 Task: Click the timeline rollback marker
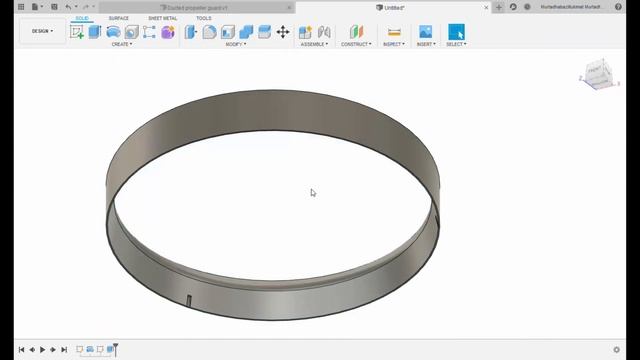(116, 349)
